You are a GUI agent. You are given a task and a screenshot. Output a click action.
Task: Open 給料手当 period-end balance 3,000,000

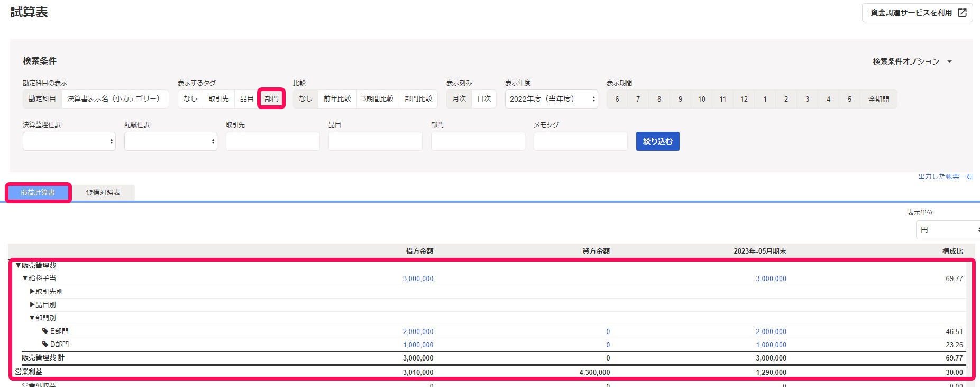click(771, 278)
